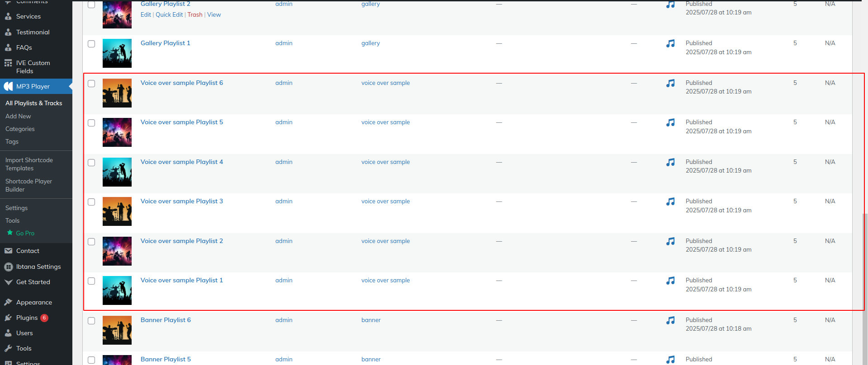This screenshot has height=365, width=868.
Task: Click the Contact envelope icon
Action: click(x=8, y=251)
